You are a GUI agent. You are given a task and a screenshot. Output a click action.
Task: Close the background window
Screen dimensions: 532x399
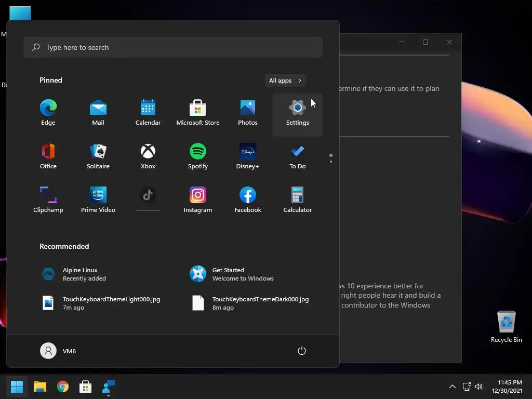[x=449, y=42]
